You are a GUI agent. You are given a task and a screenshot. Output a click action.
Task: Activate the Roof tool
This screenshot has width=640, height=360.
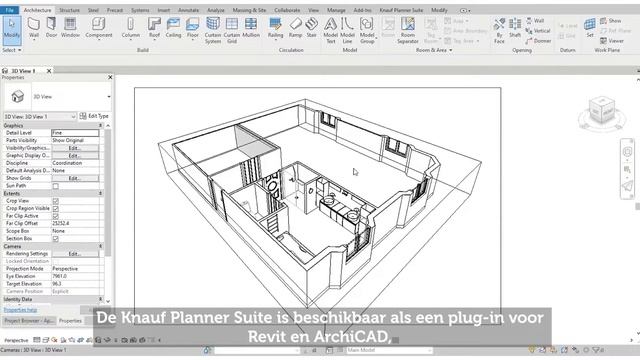154,28
